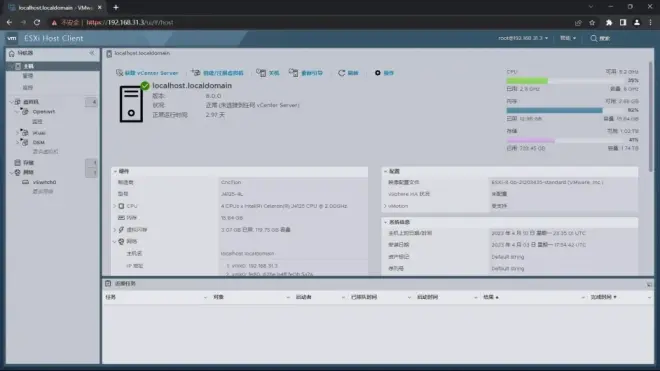The width and height of the screenshot is (660, 371).
Task: Select the DSM virtual machine
Action: (38, 142)
